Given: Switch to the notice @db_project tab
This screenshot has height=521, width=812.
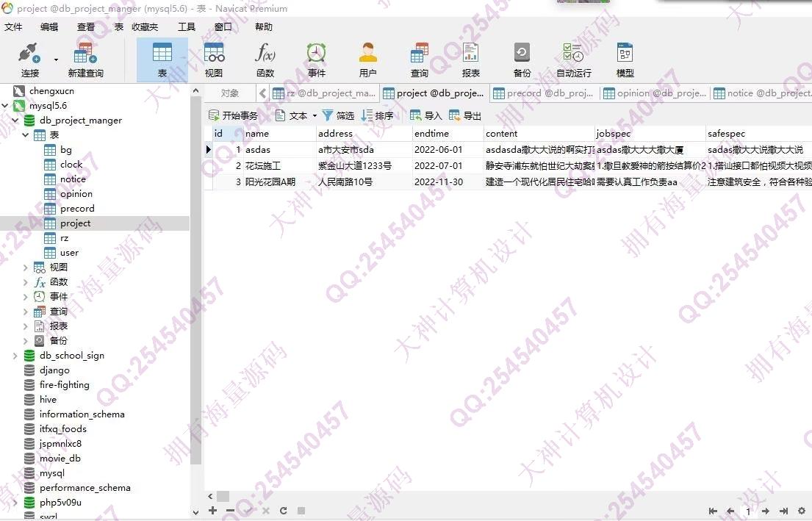Looking at the screenshot, I should click(x=762, y=93).
